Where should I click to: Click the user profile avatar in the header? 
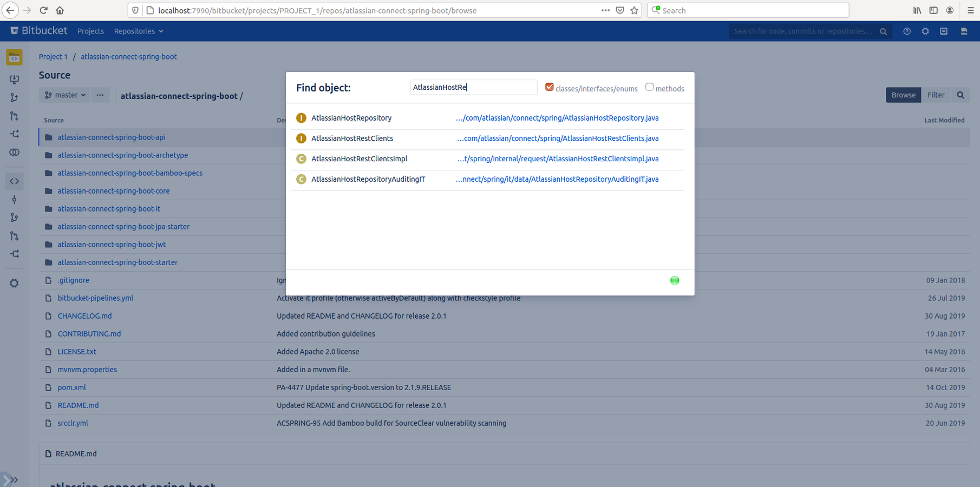tap(964, 31)
